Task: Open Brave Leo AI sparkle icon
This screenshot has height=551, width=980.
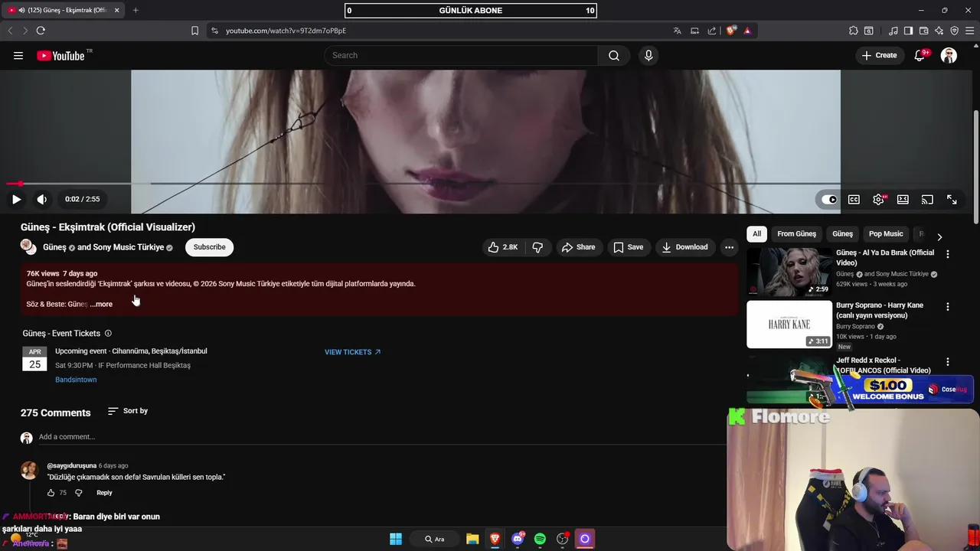Action: (939, 31)
